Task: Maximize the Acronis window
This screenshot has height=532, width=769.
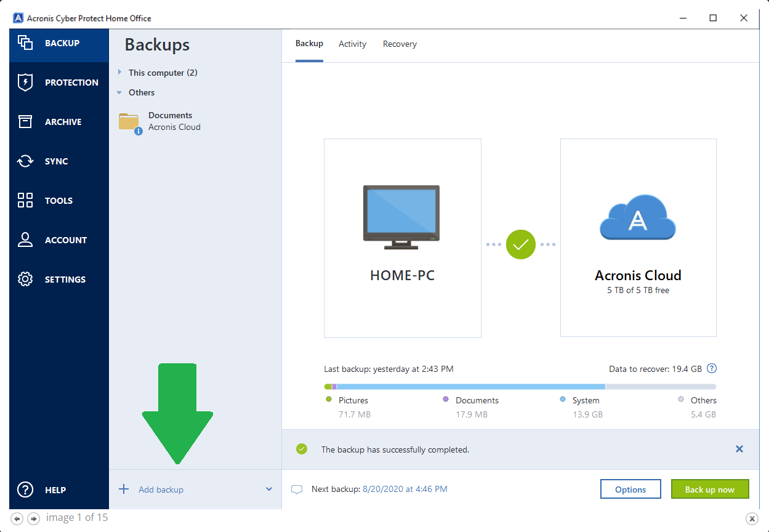Action: click(x=713, y=18)
